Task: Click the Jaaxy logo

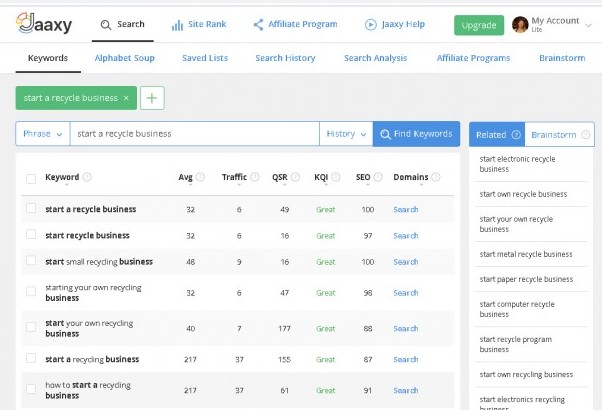Action: pos(44,23)
